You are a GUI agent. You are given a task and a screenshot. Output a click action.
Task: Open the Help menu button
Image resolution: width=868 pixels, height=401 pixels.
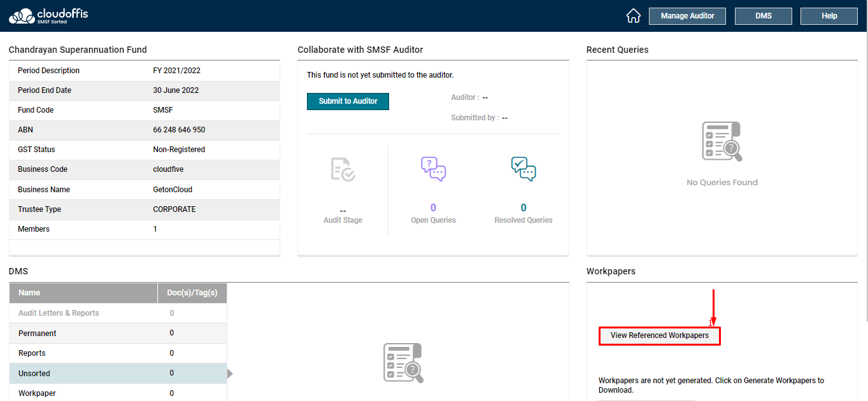tap(829, 16)
